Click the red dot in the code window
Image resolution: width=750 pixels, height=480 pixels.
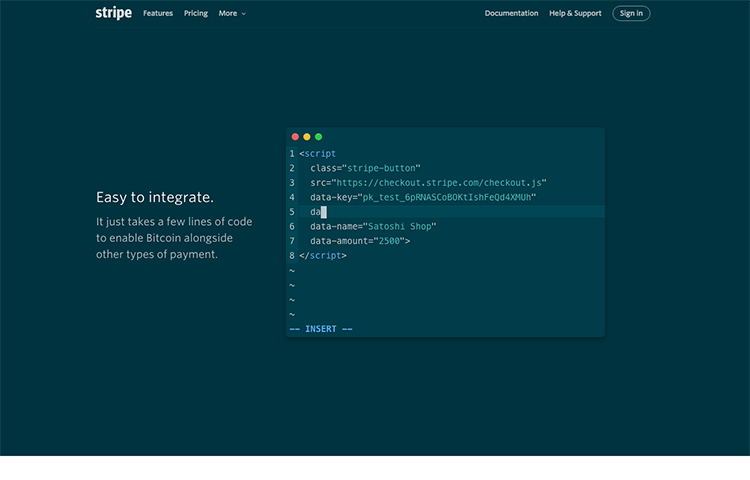coord(295,137)
